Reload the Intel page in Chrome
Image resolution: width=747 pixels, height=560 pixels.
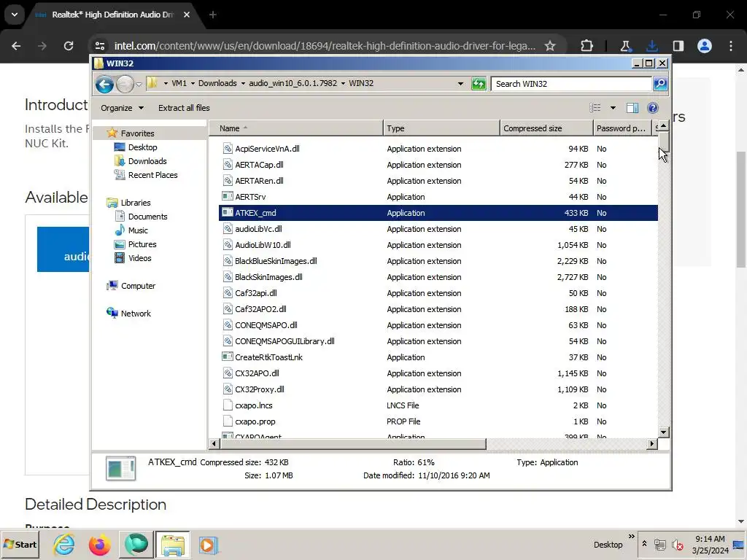click(69, 46)
